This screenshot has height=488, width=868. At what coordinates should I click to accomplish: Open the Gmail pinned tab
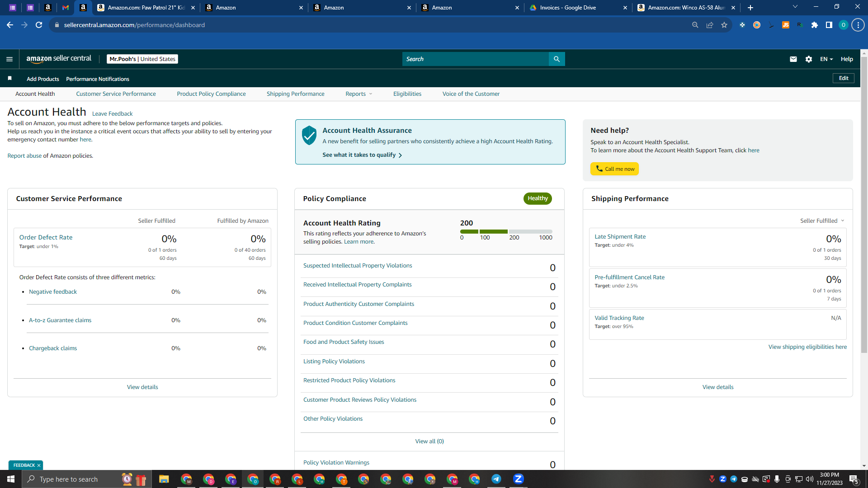pos(66,8)
